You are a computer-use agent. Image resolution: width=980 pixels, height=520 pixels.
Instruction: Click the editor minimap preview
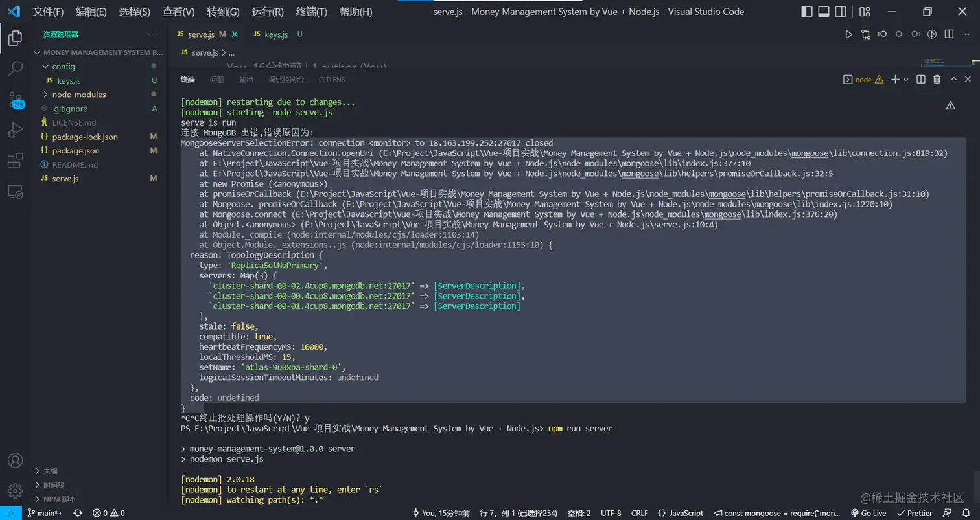[945, 63]
